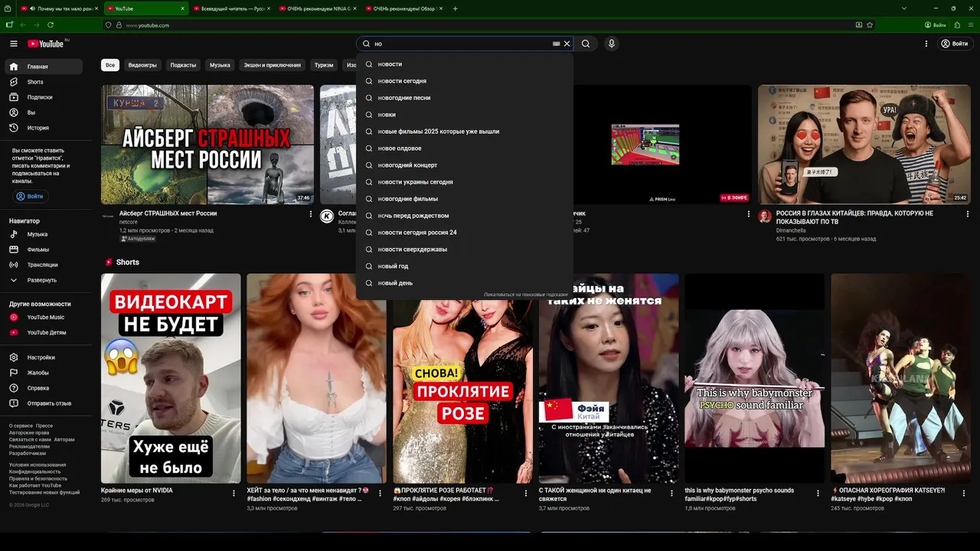
Task: Expand Развернуть in the Навигатор section
Action: point(43,280)
